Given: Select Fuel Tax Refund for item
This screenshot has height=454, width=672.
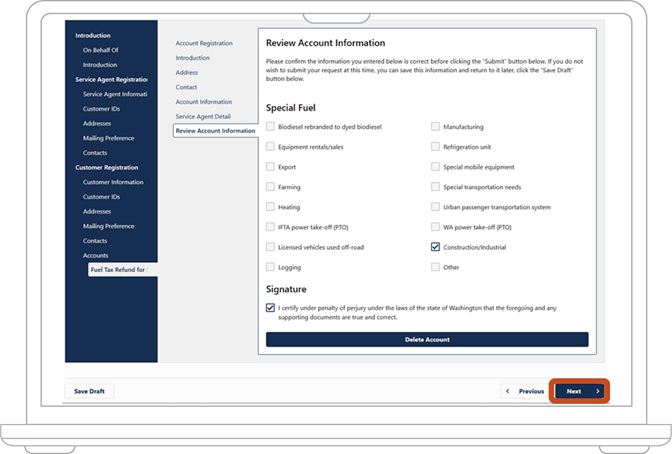Looking at the screenshot, I should [x=123, y=270].
